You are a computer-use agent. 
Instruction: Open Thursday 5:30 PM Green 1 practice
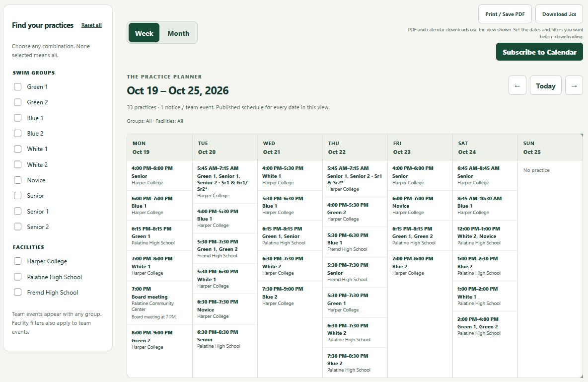point(355,303)
